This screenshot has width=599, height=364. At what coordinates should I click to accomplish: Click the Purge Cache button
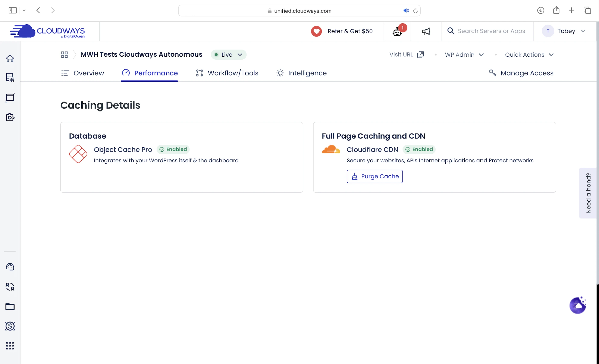(374, 176)
